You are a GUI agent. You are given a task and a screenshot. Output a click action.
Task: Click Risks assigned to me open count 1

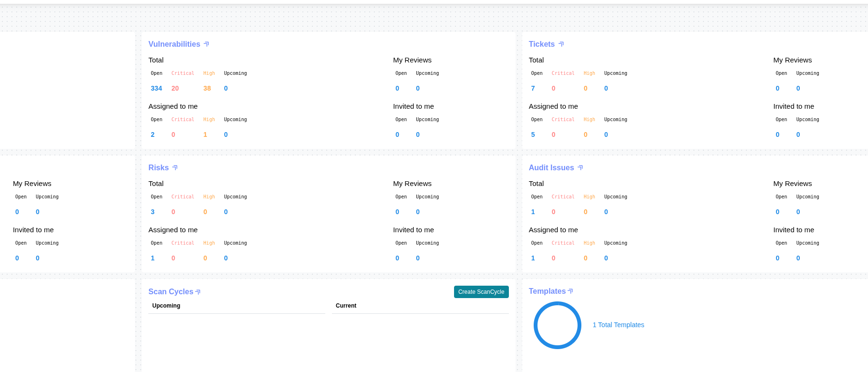pyautogui.click(x=153, y=258)
